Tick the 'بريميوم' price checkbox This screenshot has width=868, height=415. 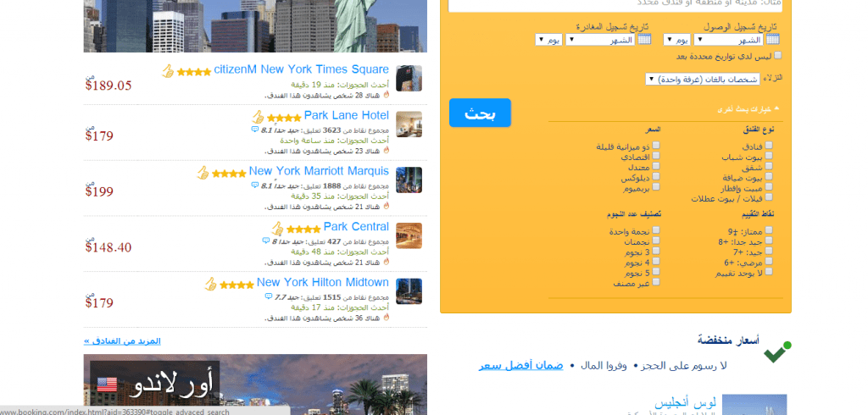point(656,187)
